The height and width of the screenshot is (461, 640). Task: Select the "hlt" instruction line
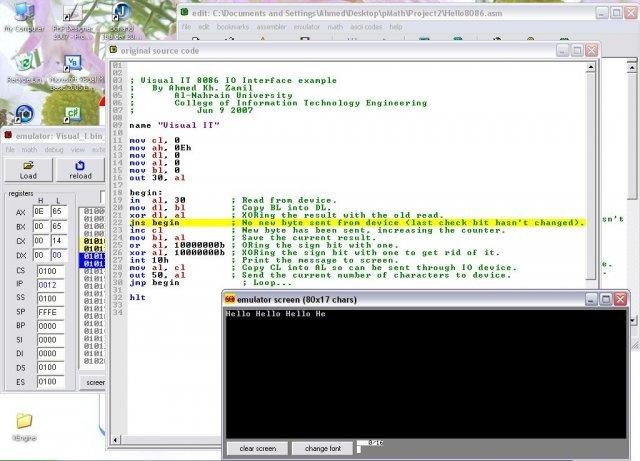(138, 297)
